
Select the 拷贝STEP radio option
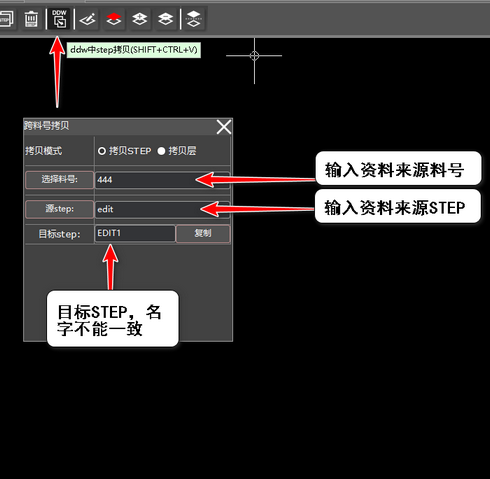tap(125, 151)
